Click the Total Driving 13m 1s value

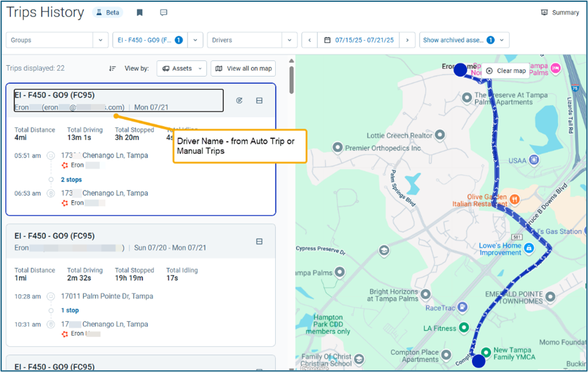(79, 138)
